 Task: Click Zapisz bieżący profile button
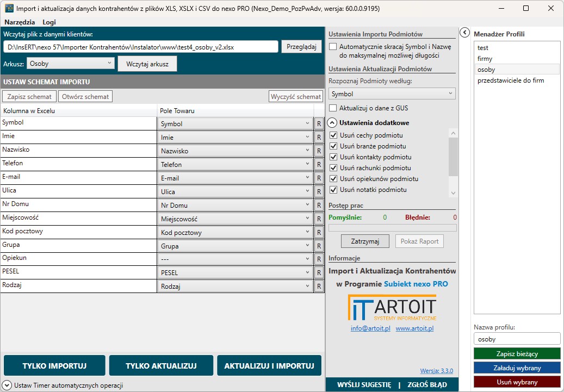[x=517, y=353]
